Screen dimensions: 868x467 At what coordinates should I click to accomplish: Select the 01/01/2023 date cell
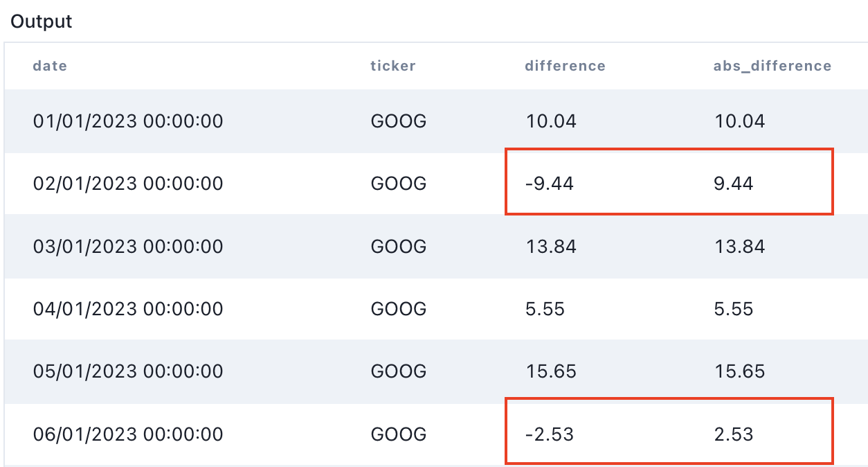tap(128, 122)
